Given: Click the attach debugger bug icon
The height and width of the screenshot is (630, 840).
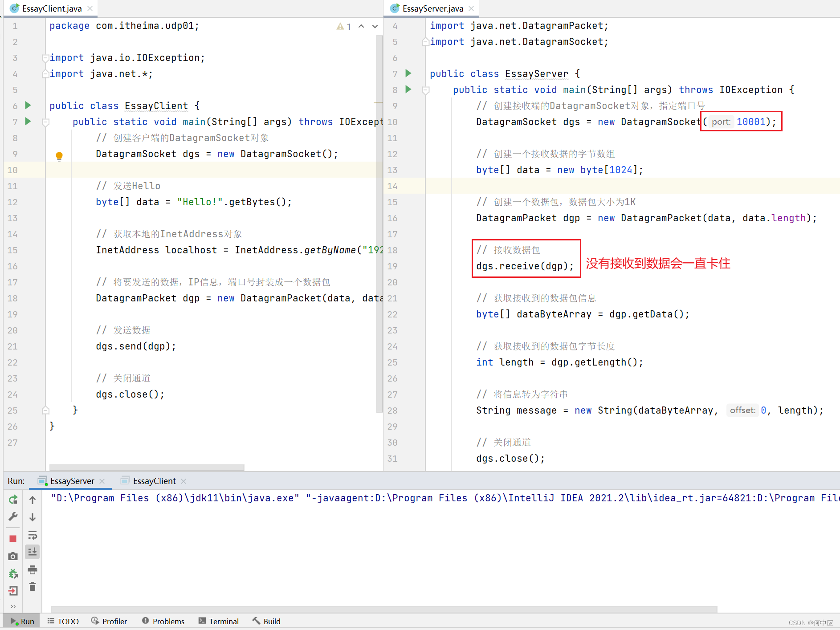Looking at the screenshot, I should [13, 573].
